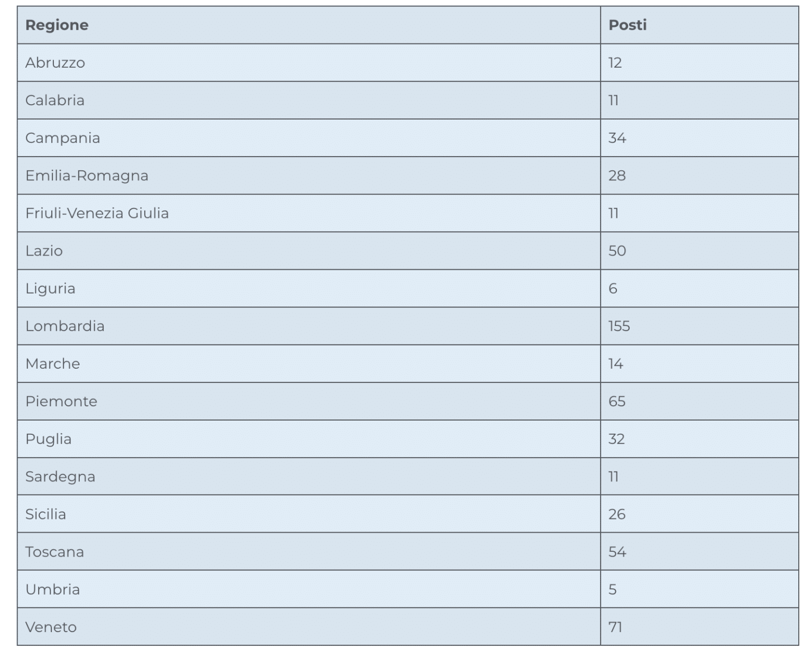Select the Puglia region cell

(x=48, y=439)
